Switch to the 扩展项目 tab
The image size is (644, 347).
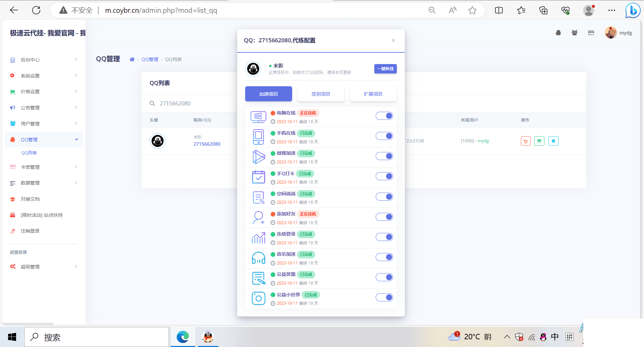[x=373, y=94]
